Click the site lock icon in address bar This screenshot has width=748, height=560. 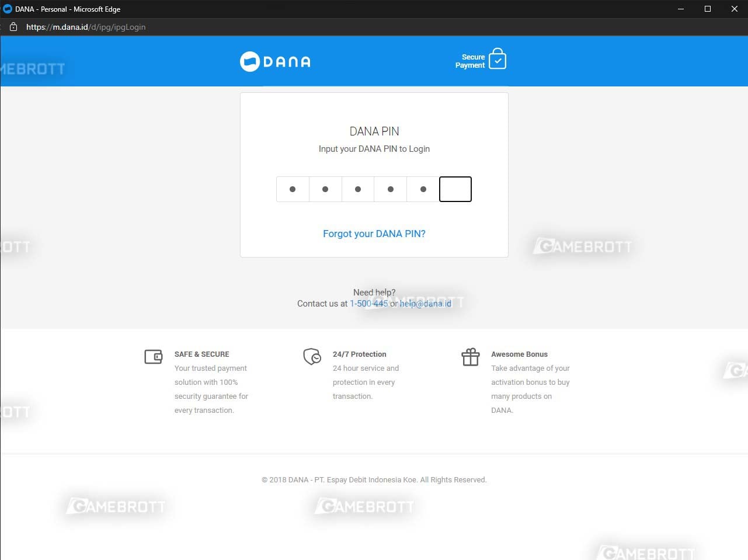[x=13, y=27]
